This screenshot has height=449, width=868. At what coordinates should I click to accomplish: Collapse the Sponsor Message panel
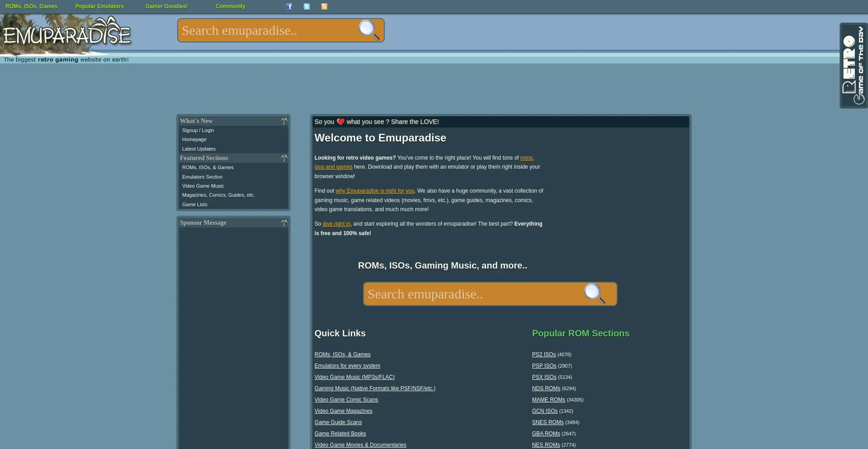tap(284, 222)
